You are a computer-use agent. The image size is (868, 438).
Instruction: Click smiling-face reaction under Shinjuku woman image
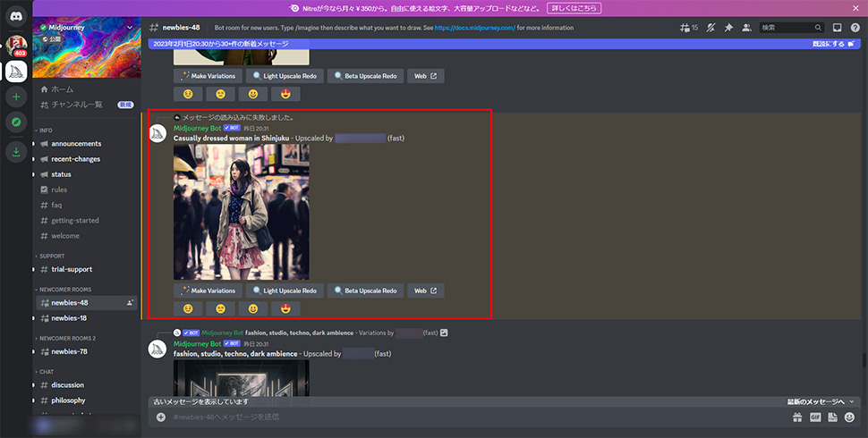click(x=253, y=308)
